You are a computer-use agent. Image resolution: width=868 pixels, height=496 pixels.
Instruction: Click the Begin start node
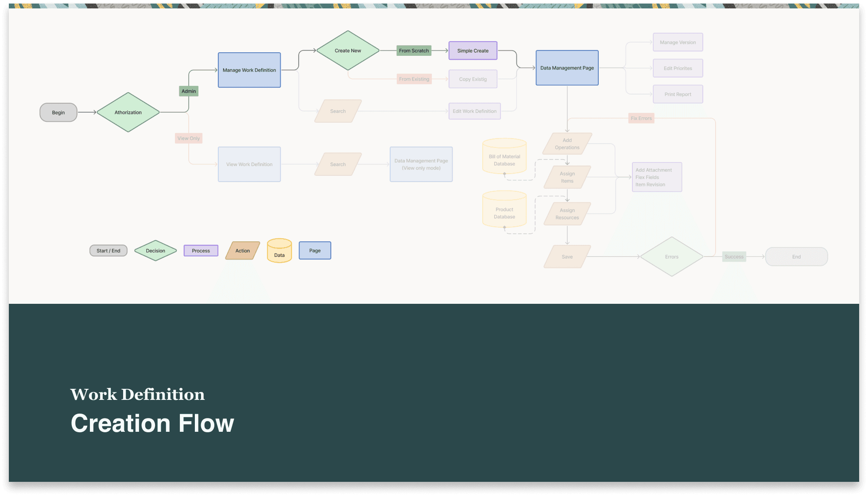[58, 112]
